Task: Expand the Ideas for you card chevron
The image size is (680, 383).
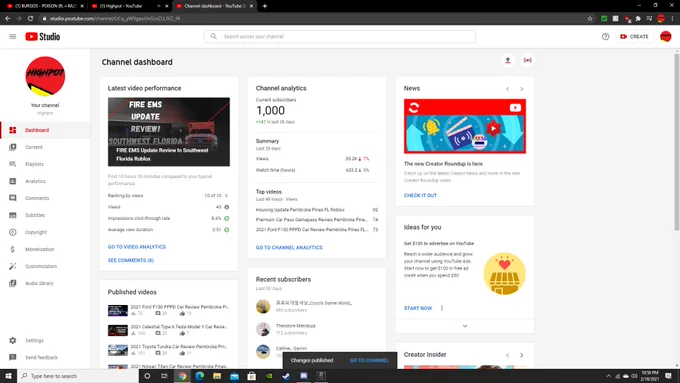Action: click(465, 326)
